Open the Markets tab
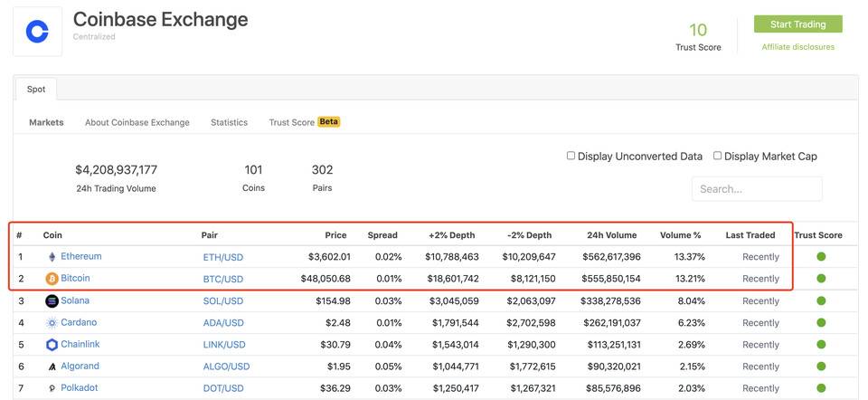Screen dimensions: 868x400 coord(46,122)
